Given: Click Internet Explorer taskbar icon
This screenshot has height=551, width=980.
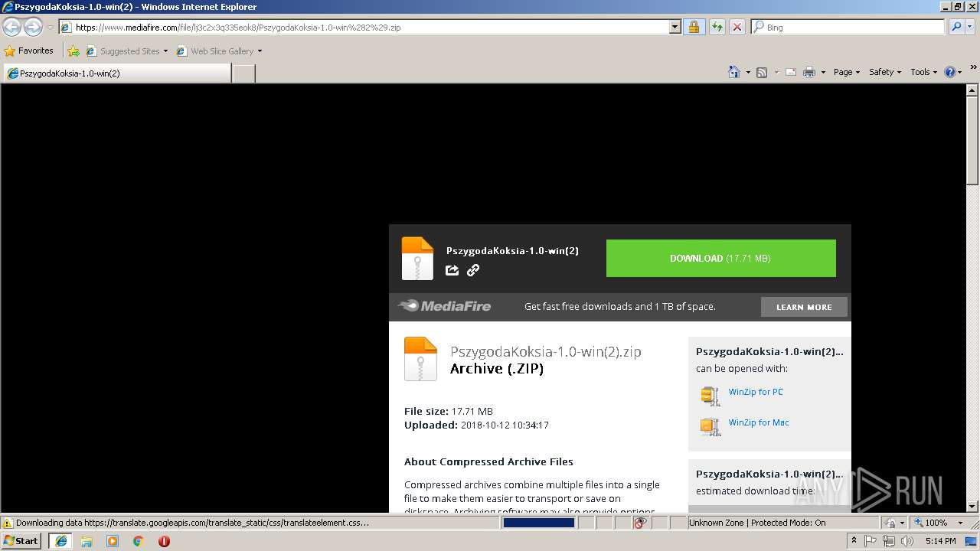Looking at the screenshot, I should click(x=60, y=541).
